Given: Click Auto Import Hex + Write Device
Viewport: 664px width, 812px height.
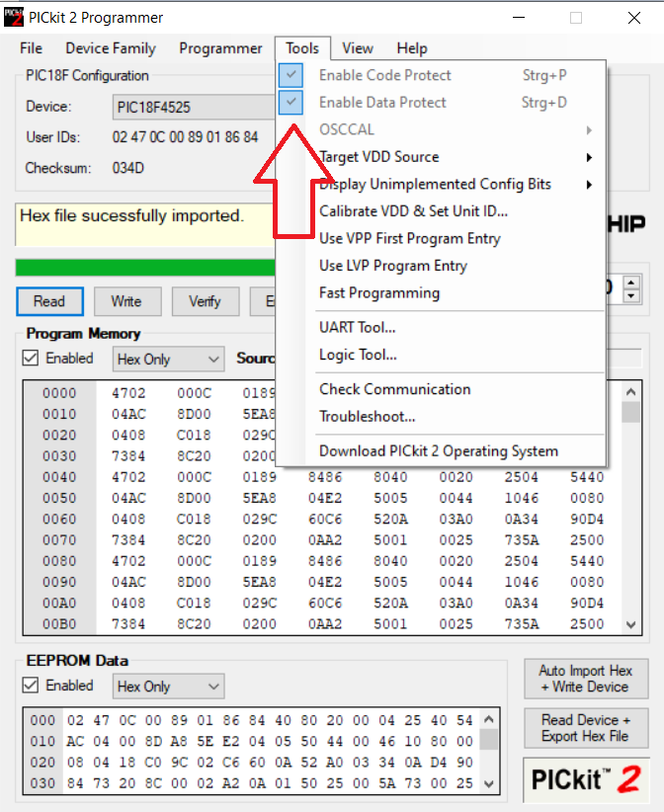Looking at the screenshot, I should coord(586,679).
